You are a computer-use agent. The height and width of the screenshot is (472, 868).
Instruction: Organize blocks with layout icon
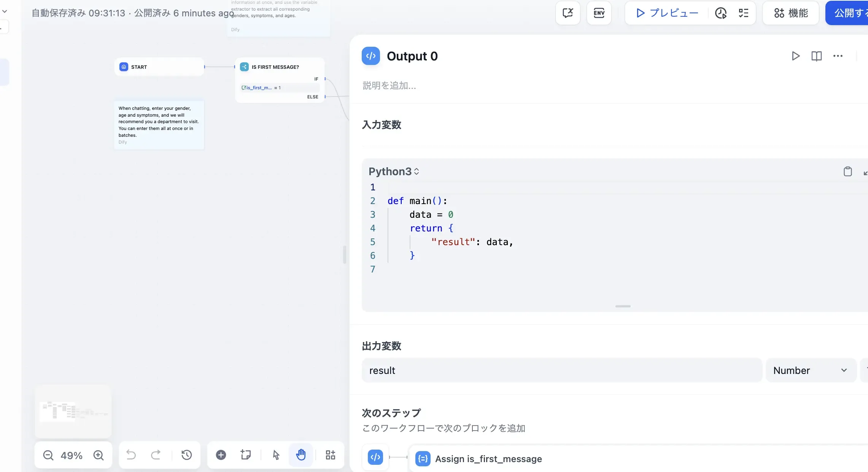(x=330, y=455)
